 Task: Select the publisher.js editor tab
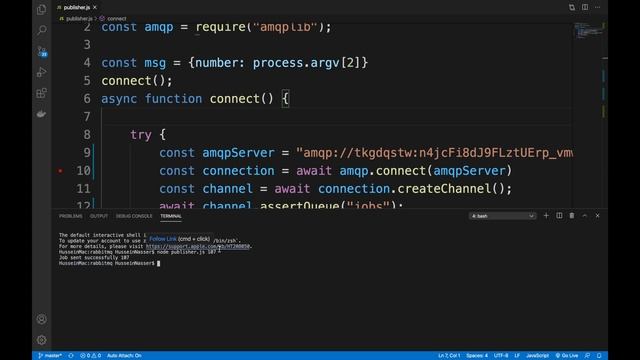[x=76, y=7]
